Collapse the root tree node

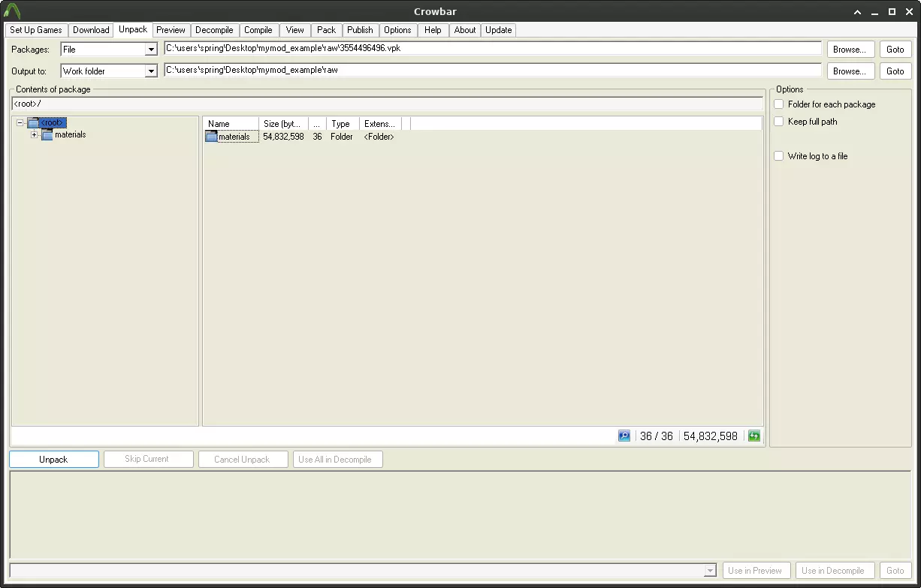tap(20, 122)
